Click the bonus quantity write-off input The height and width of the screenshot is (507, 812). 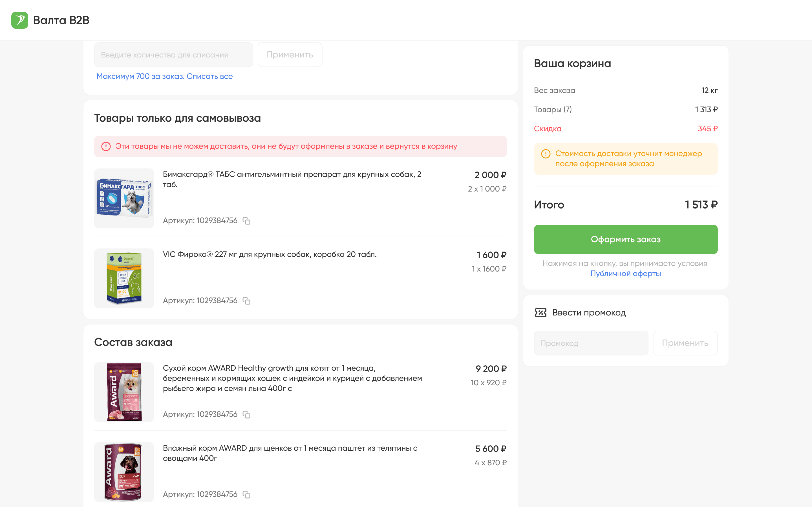173,55
